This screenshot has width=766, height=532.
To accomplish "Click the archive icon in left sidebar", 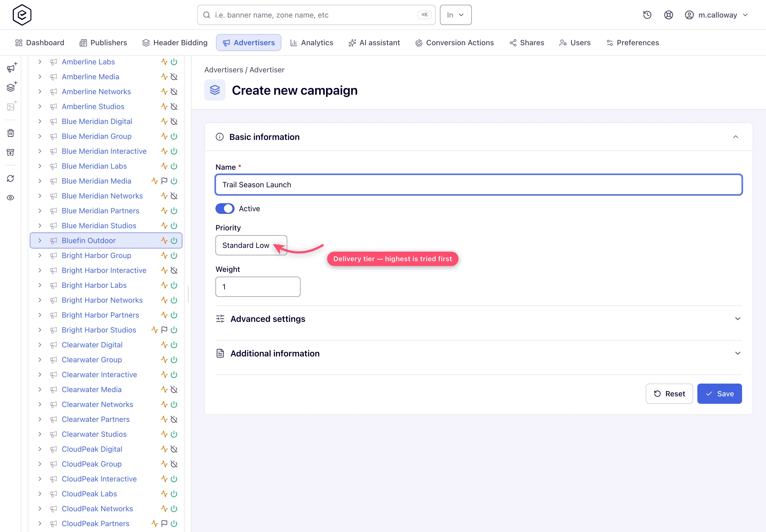I will coord(11,152).
